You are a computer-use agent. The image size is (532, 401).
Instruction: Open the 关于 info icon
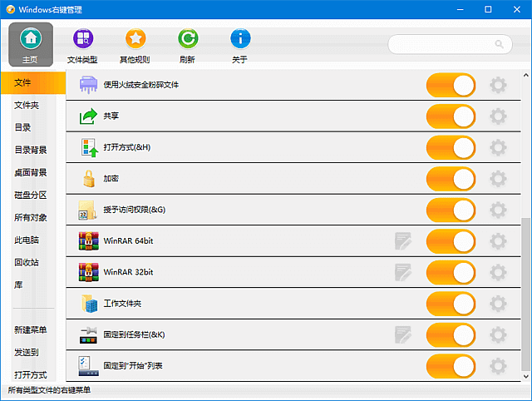239,39
